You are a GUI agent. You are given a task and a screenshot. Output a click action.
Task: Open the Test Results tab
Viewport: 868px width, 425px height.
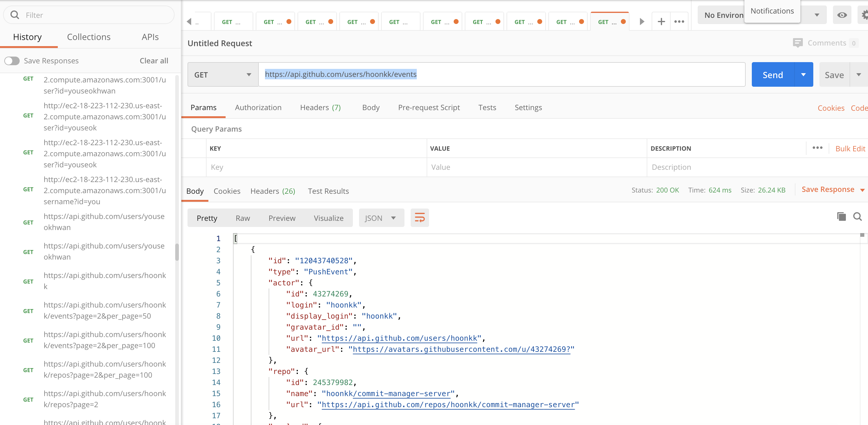pos(328,191)
